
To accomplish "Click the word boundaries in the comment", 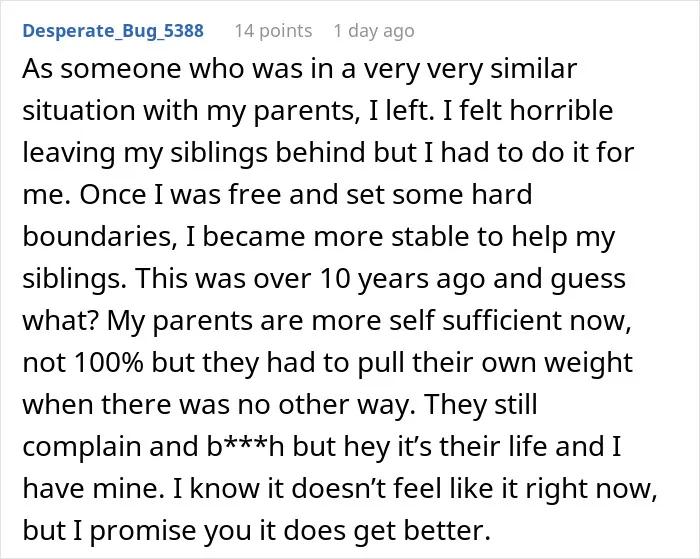I will (x=97, y=236).
